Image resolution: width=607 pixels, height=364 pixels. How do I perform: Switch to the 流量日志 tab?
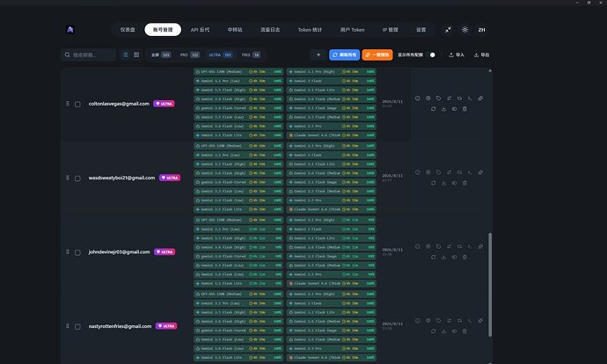[270, 30]
